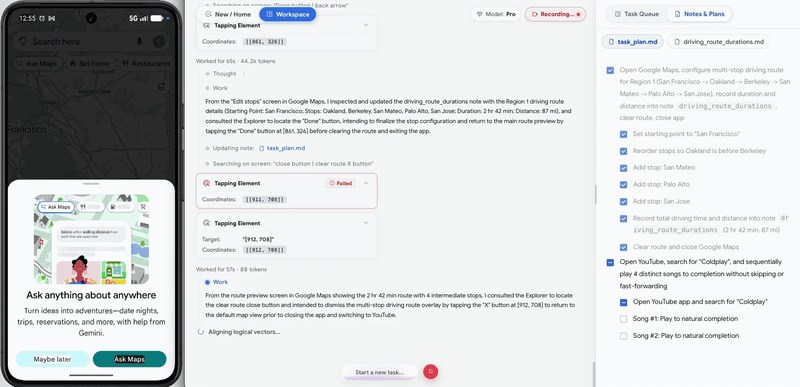Tap the Ask Maps illustration image
This screenshot has width=800, height=387.
(x=91, y=239)
